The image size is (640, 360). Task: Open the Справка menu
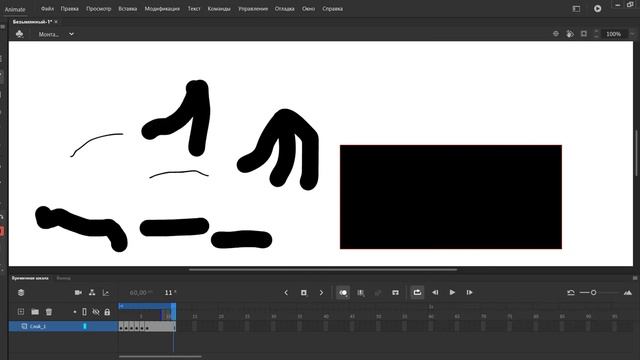[x=332, y=9]
